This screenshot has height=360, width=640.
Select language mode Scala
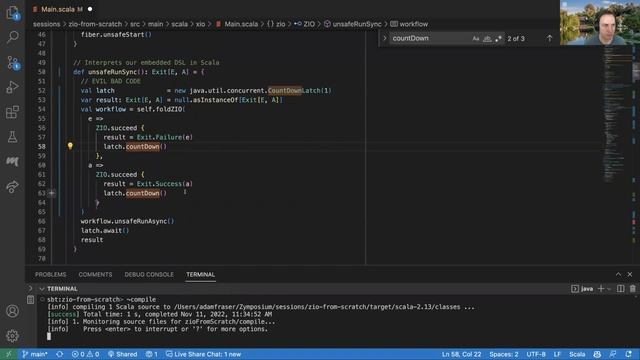(x=577, y=354)
